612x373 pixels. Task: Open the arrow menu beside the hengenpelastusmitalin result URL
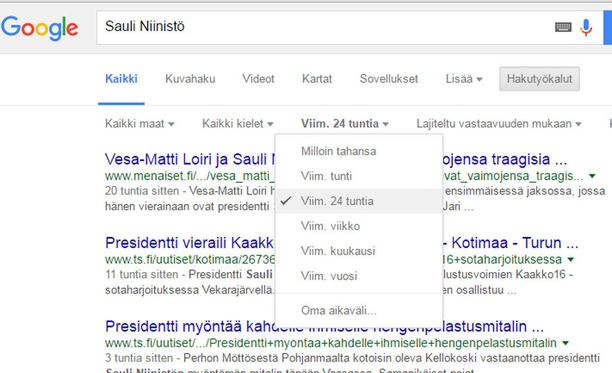(x=565, y=343)
